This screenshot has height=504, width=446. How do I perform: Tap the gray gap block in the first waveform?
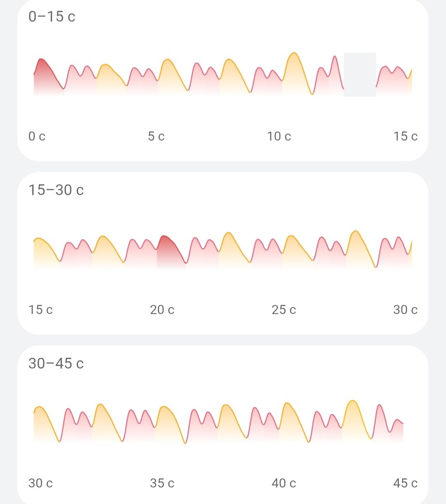pos(360,75)
